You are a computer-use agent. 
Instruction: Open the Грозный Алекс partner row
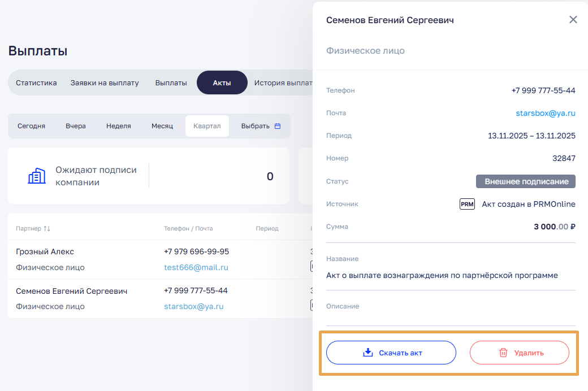point(45,251)
